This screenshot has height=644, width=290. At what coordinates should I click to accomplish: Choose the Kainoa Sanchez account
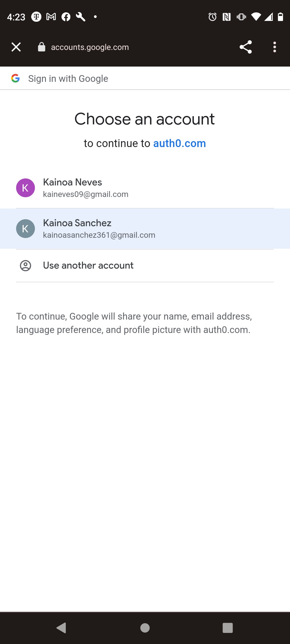pos(145,229)
